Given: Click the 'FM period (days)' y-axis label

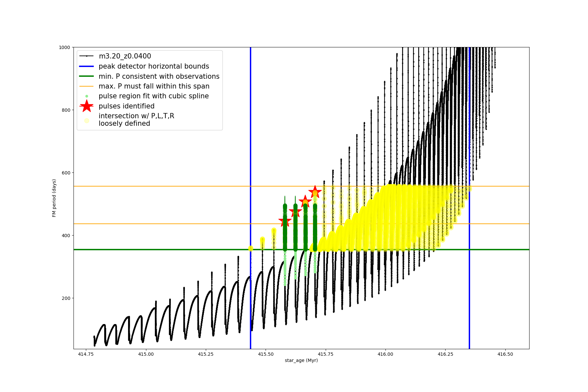Looking at the screenshot, I should click(54, 198).
